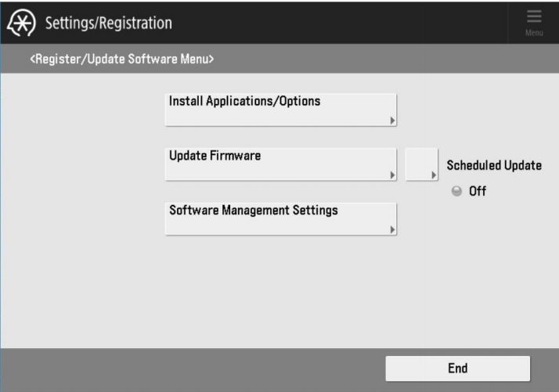The width and height of the screenshot is (559, 392).
Task: Click the gray footer bar beside End
Action: (x=196, y=369)
